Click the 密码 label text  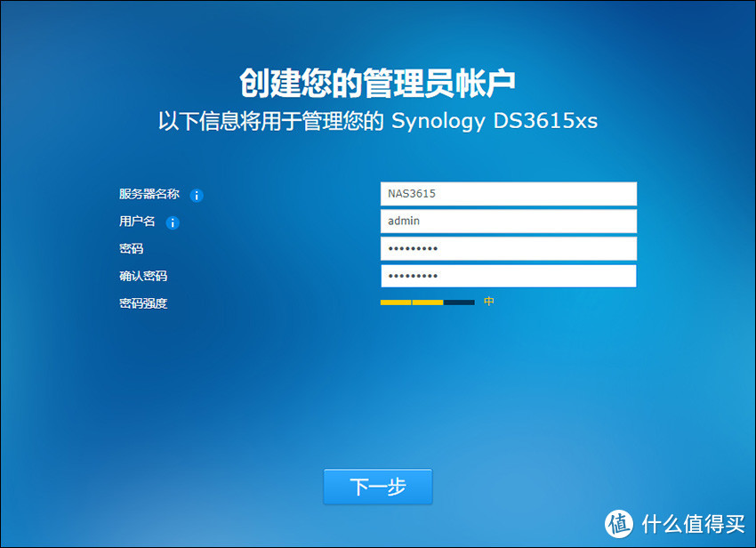(x=131, y=249)
